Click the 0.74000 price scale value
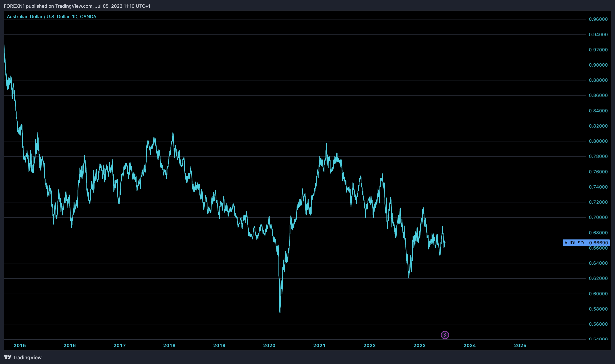This screenshot has width=615, height=364. (598, 187)
